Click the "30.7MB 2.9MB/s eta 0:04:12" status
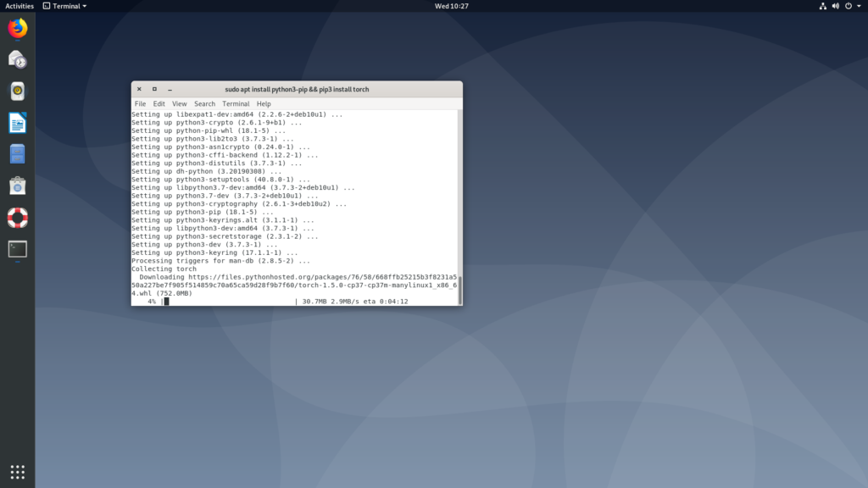This screenshot has width=868, height=488. (355, 302)
